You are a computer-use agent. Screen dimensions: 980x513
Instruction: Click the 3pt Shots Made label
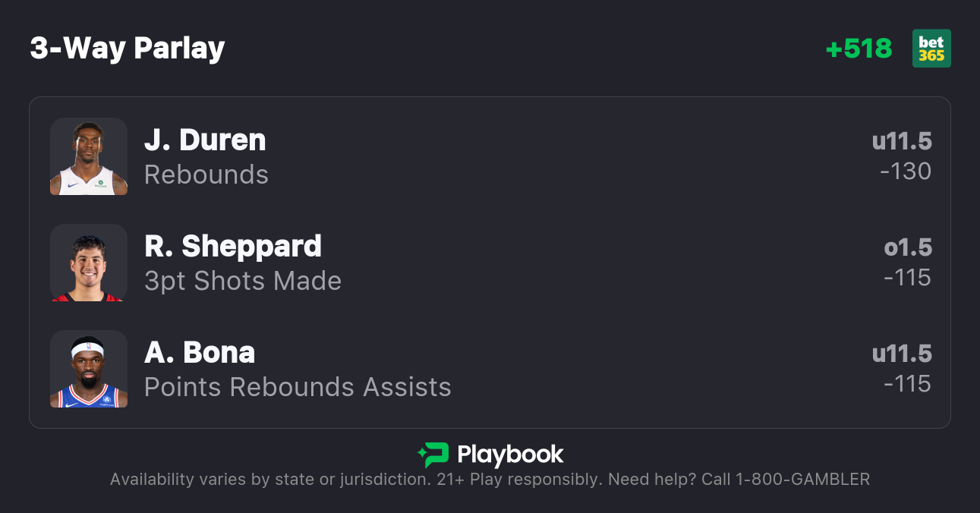coord(243,281)
